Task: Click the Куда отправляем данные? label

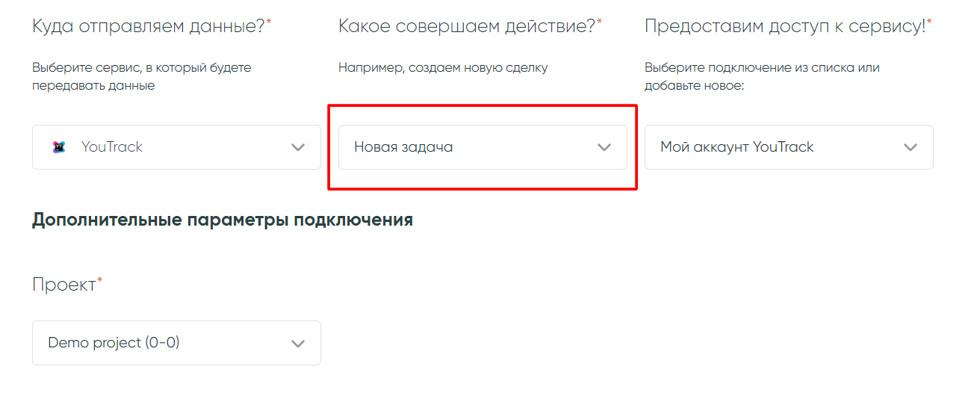Action: tap(148, 26)
